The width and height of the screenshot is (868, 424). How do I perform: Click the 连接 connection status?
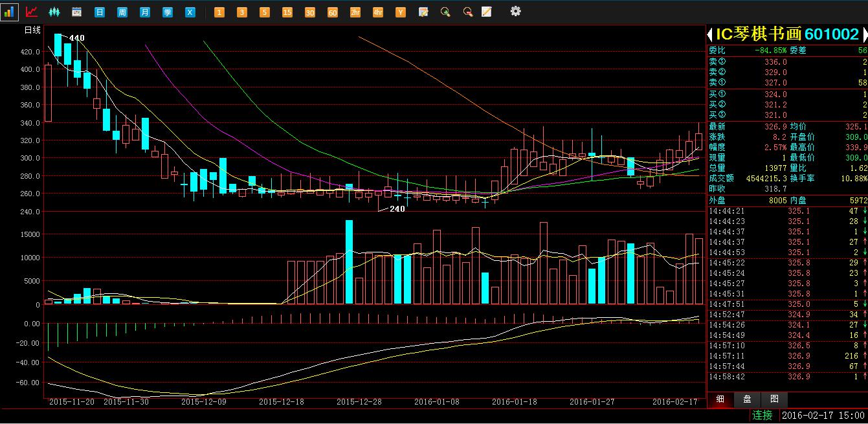click(x=762, y=415)
